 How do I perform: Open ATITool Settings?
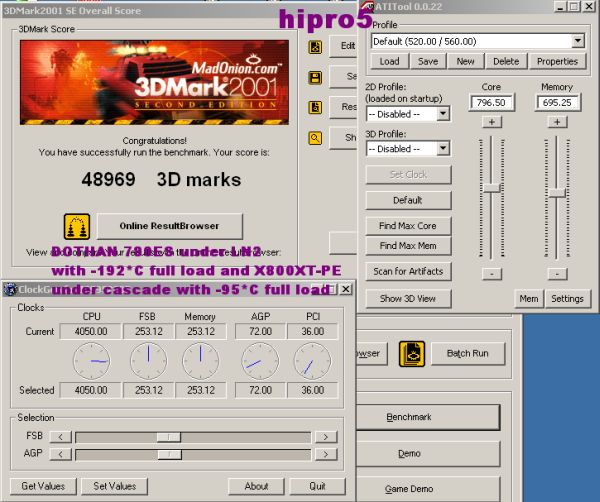(567, 299)
